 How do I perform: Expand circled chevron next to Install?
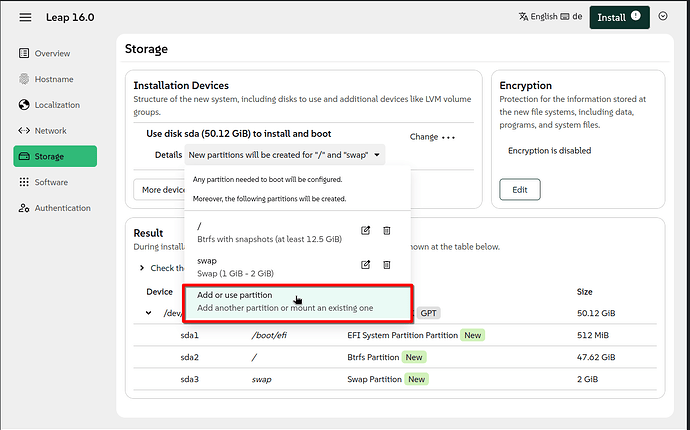tap(663, 17)
